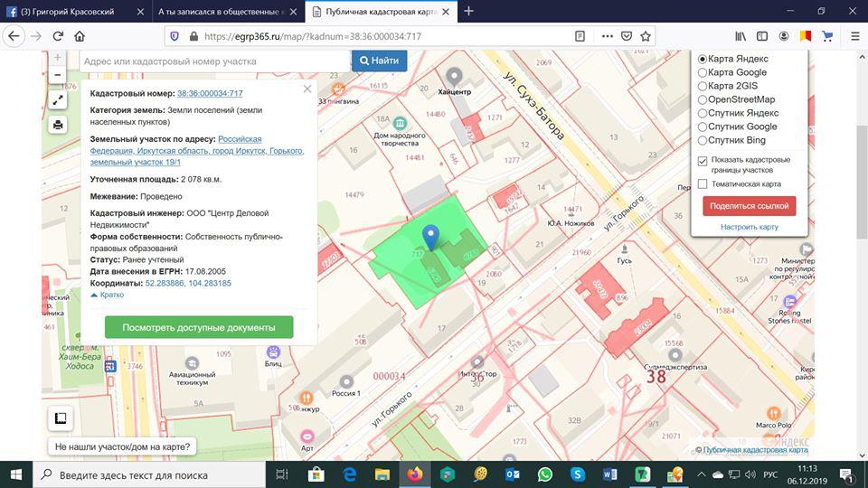Screen dimensions: 868x488
Task: Select the Карта Google radio option
Action: [703, 72]
